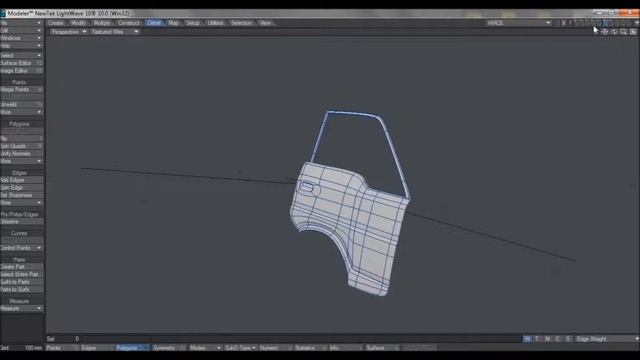The image size is (640, 360).
Task: Click the Parts to Surfs button
Action: [x=22, y=289]
